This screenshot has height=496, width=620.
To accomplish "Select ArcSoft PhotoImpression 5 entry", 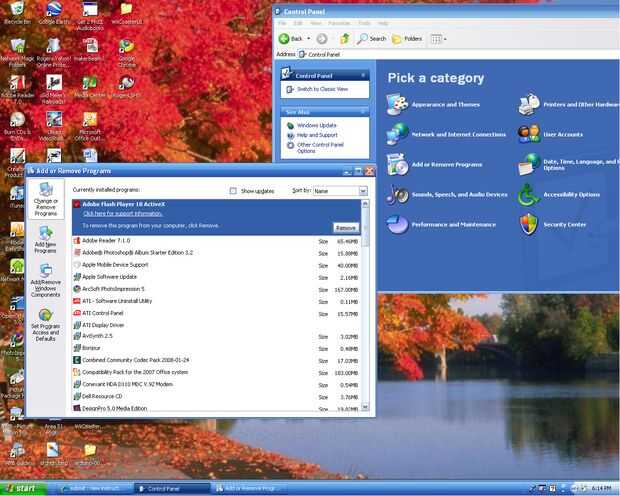I will click(x=216, y=289).
